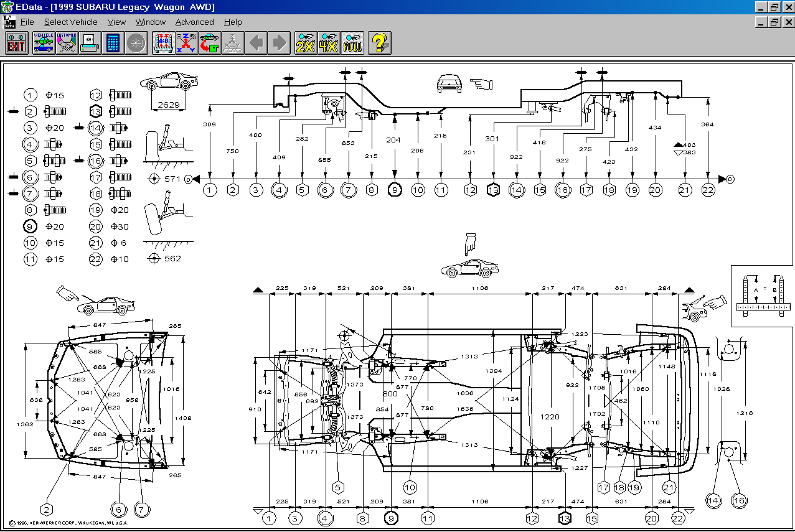The image size is (795, 532).
Task: Click the left arrow toolbar button
Action: (x=255, y=43)
